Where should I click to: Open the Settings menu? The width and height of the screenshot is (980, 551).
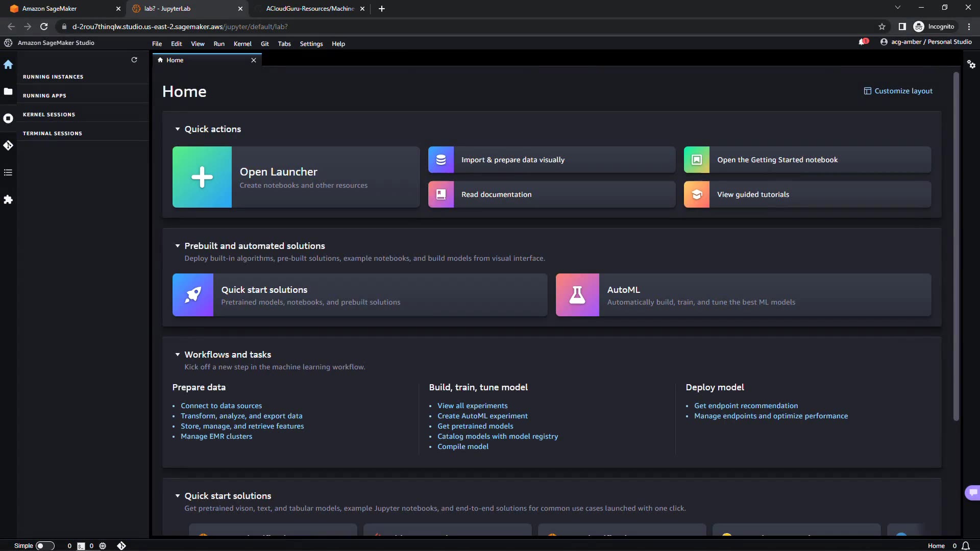pyautogui.click(x=311, y=44)
